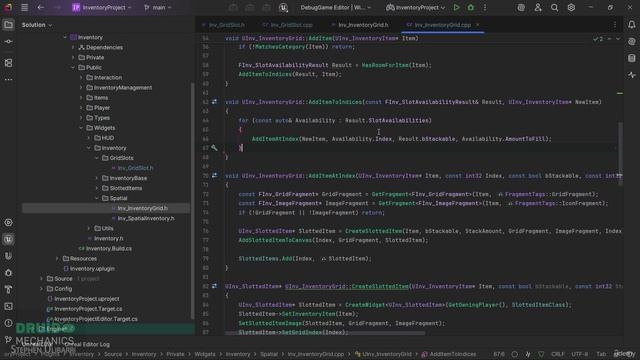Expand the Dependencies node
Viewport: 640px width, 360px height.
(73, 47)
